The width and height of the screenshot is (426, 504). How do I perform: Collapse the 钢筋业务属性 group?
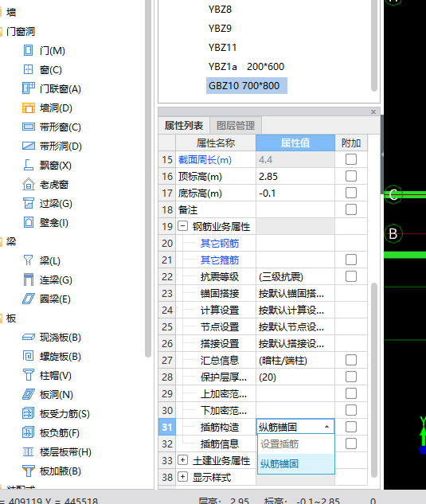point(182,226)
